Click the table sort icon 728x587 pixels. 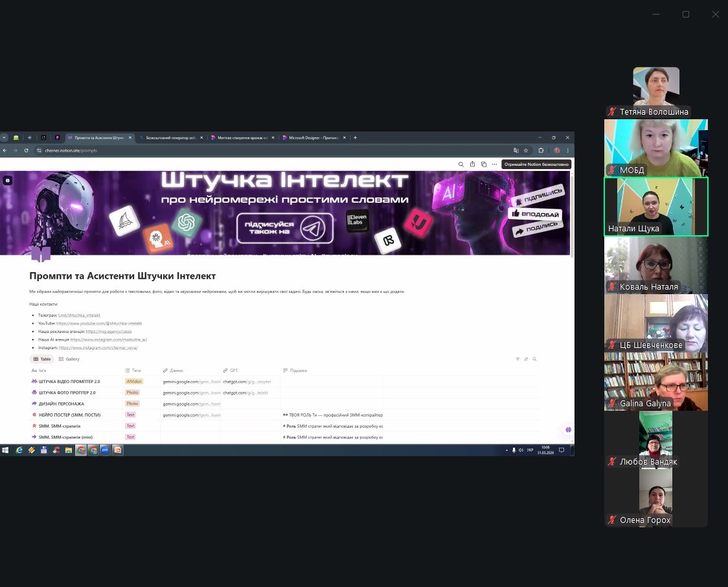526,359
